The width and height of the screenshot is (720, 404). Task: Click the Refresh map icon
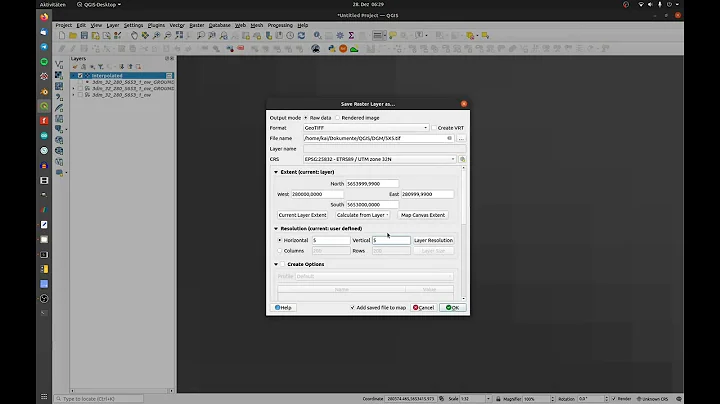click(301, 35)
